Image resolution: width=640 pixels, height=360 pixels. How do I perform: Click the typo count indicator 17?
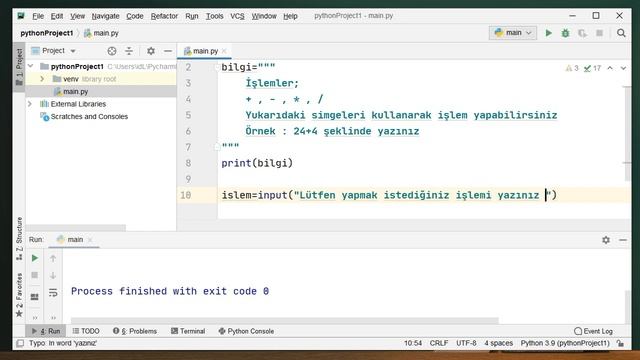(x=592, y=68)
